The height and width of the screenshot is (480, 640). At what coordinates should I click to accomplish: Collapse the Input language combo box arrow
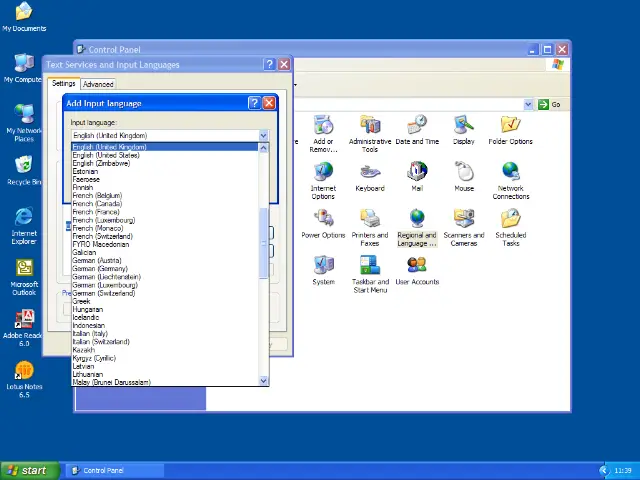(x=264, y=136)
